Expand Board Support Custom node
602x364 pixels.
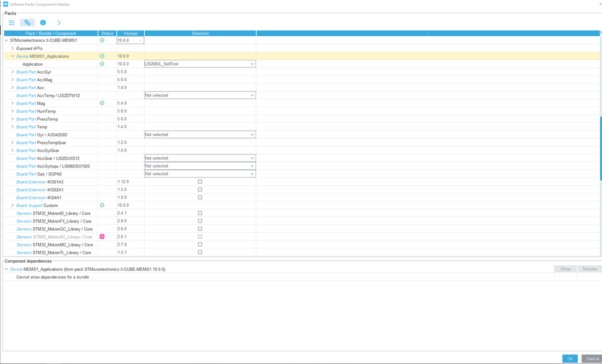13,206
